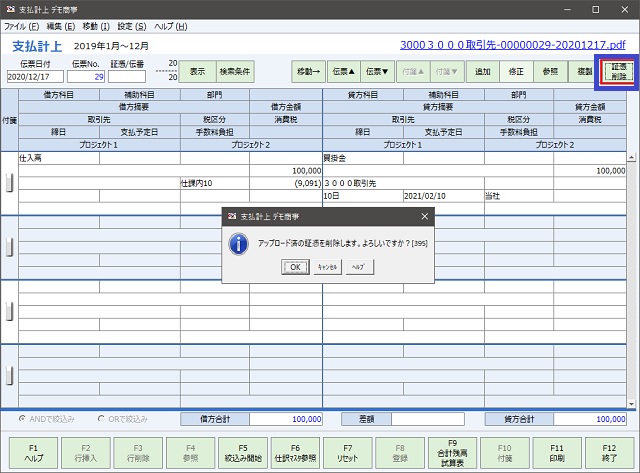
Task: Go to next slip with 伝票▼
Action: (x=377, y=71)
